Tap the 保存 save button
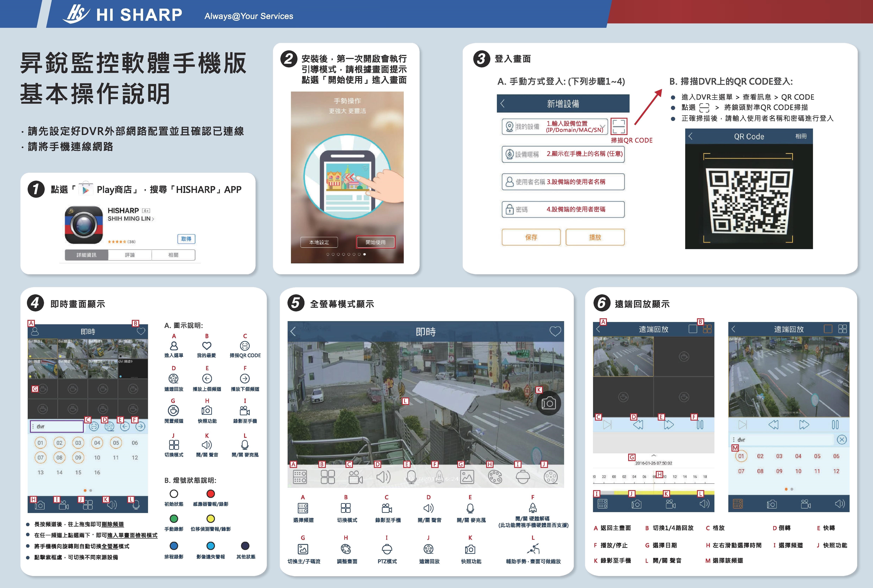Image resolution: width=873 pixels, height=588 pixels. click(531, 237)
